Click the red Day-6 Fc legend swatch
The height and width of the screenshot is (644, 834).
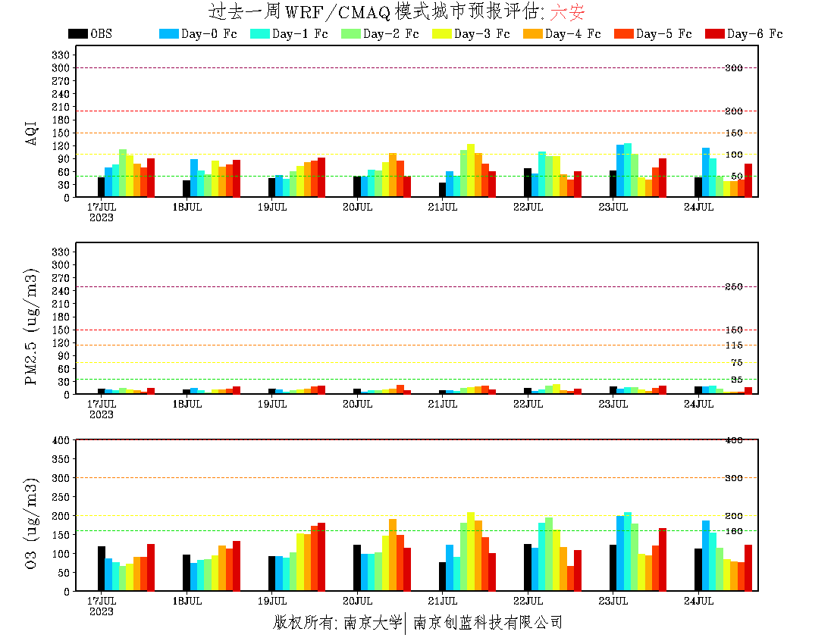coord(714,33)
